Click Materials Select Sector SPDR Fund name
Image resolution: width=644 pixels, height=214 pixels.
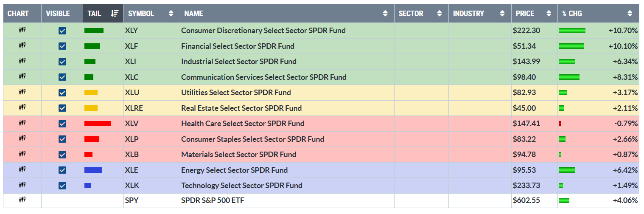point(238,155)
